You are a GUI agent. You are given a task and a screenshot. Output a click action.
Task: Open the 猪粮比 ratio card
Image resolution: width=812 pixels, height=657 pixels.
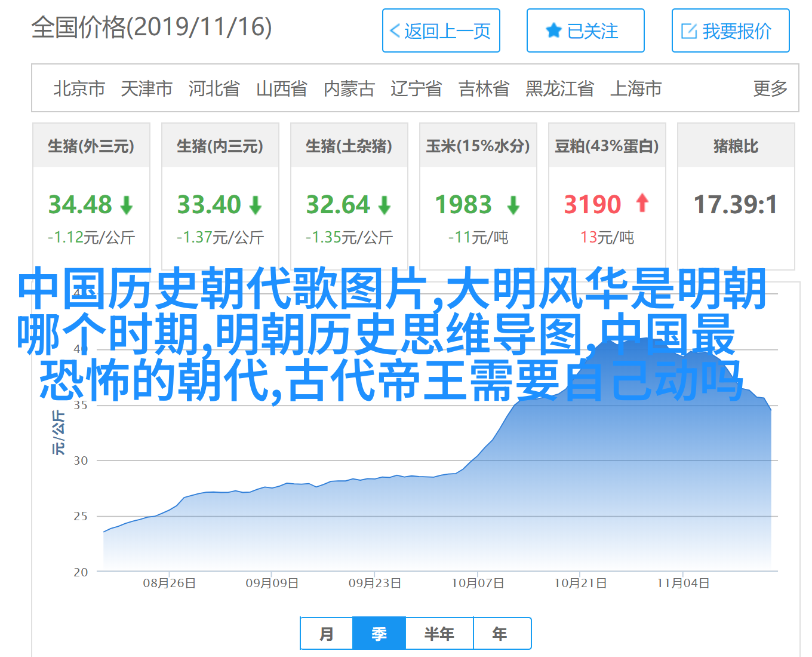coord(736,196)
